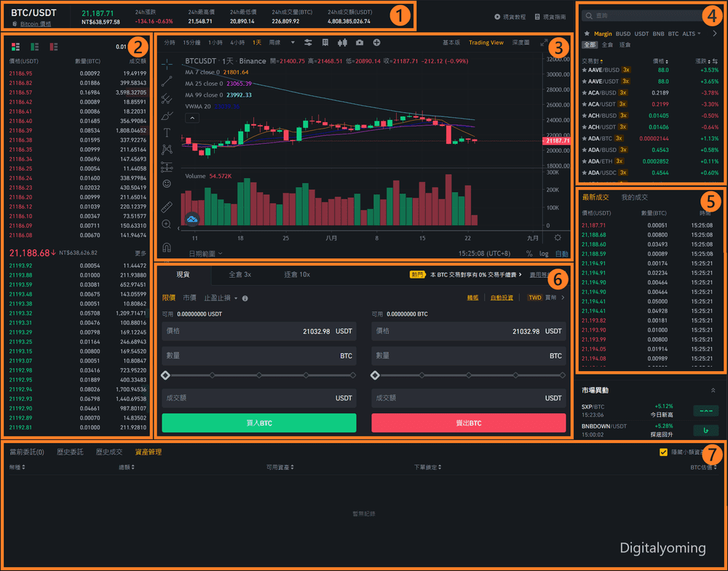Show both bids and asks order book view

coord(15,47)
